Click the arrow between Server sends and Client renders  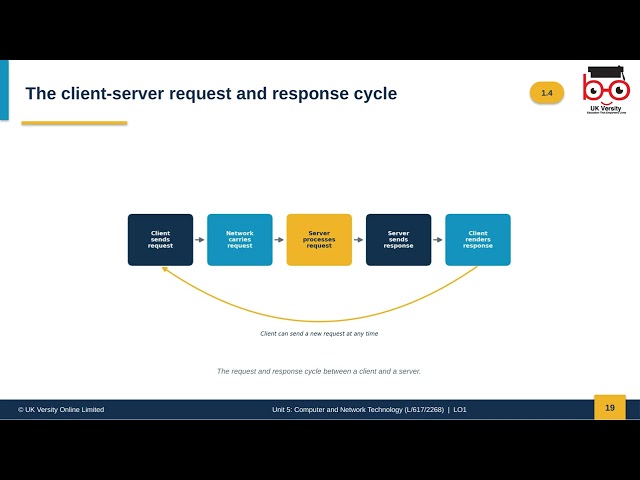[x=438, y=240]
